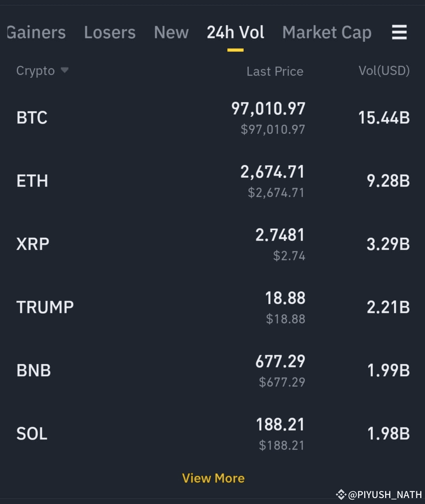Open the SOL market row
This screenshot has height=504, width=425.
212,434
